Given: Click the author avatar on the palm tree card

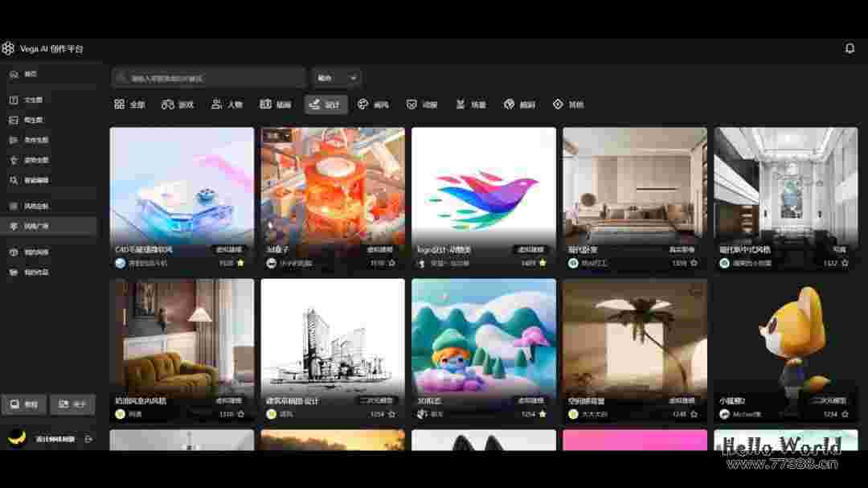Looking at the screenshot, I should coord(574,414).
